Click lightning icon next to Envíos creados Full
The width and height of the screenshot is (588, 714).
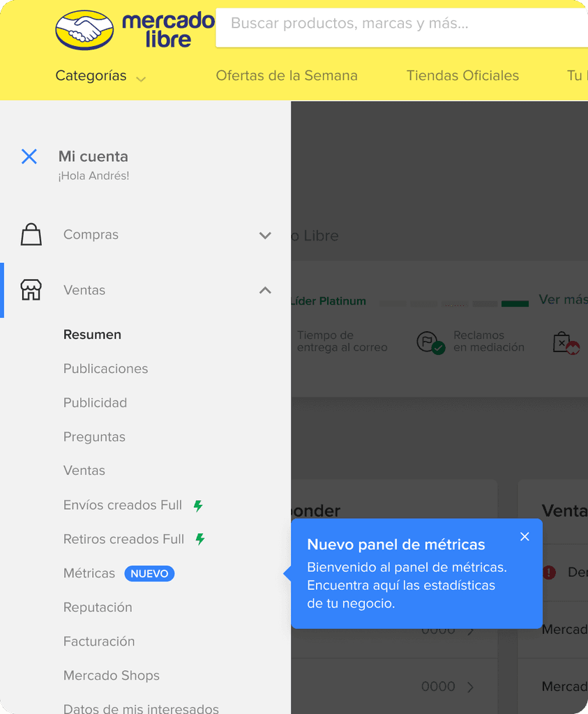pos(198,506)
